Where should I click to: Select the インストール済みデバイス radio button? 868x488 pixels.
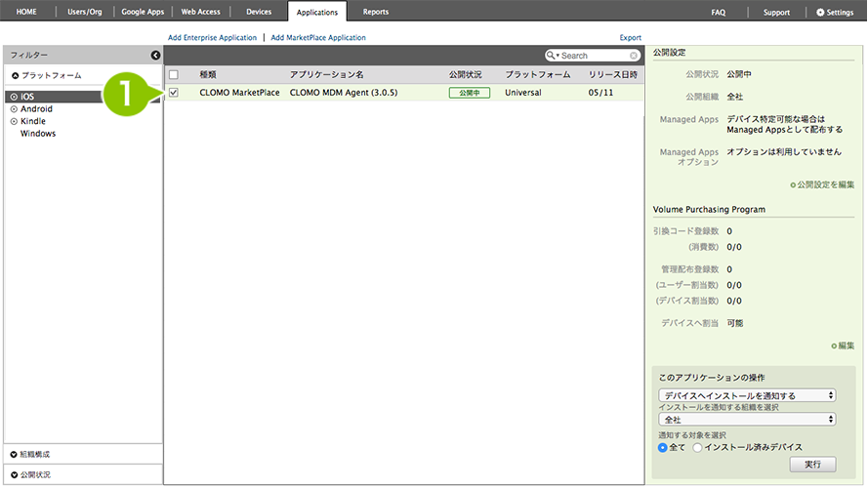click(x=698, y=447)
